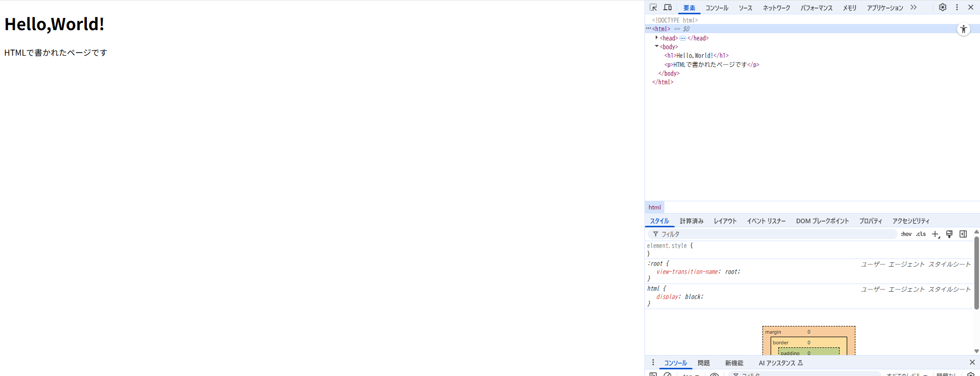Open DevTools settings gear
Image resolution: width=980 pixels, height=376 pixels.
(x=943, y=7)
